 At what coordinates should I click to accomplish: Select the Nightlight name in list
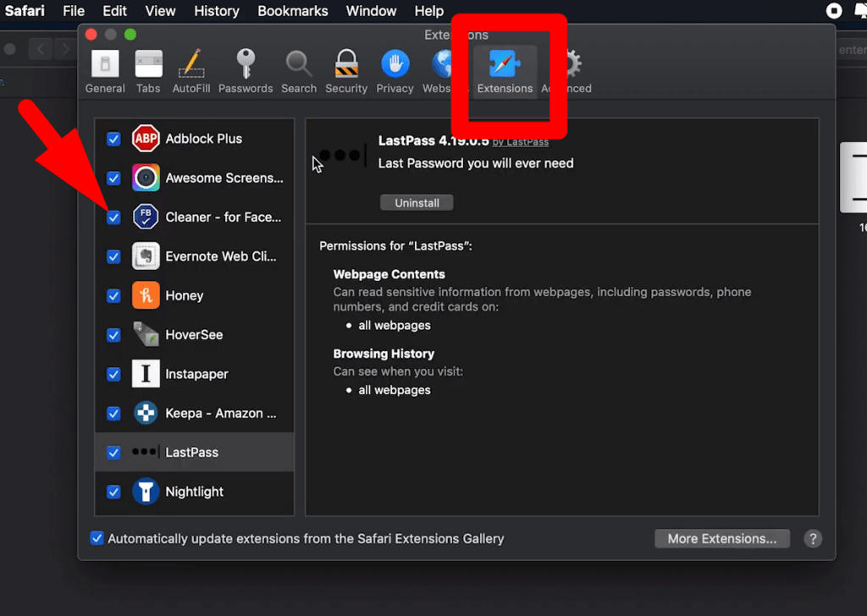(194, 492)
